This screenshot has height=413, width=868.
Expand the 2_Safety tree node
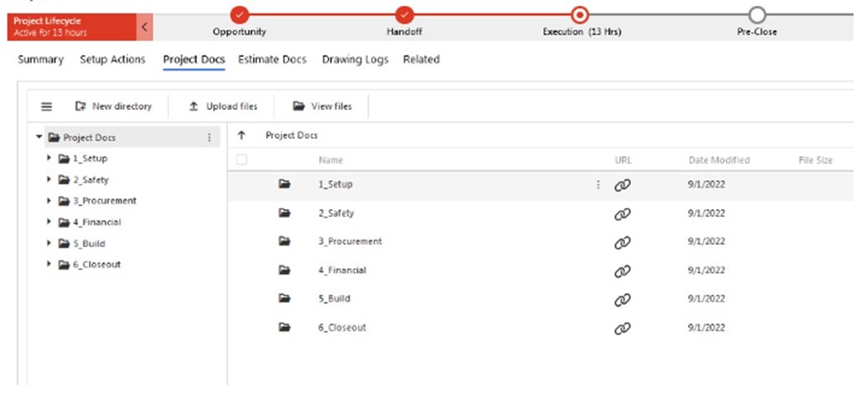click(x=49, y=179)
